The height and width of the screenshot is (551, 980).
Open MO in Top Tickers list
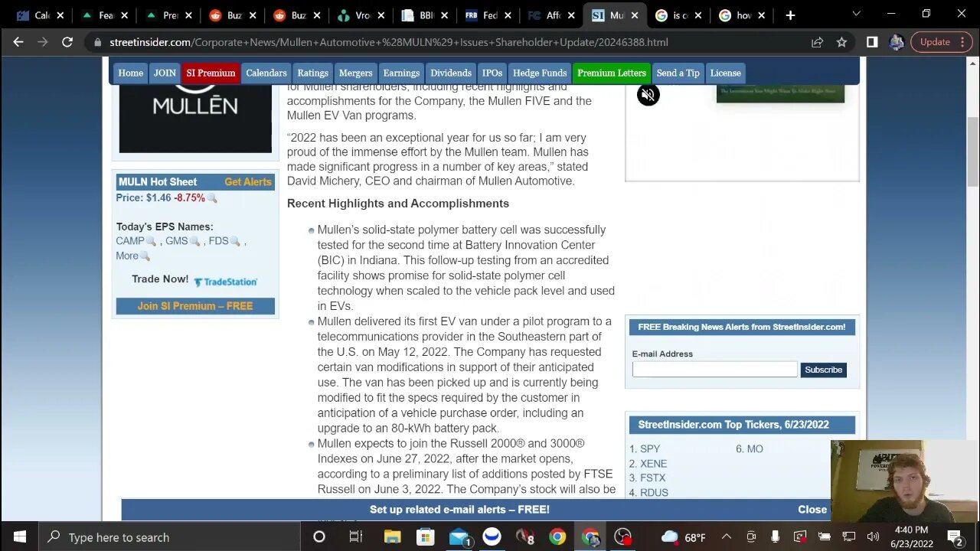755,449
